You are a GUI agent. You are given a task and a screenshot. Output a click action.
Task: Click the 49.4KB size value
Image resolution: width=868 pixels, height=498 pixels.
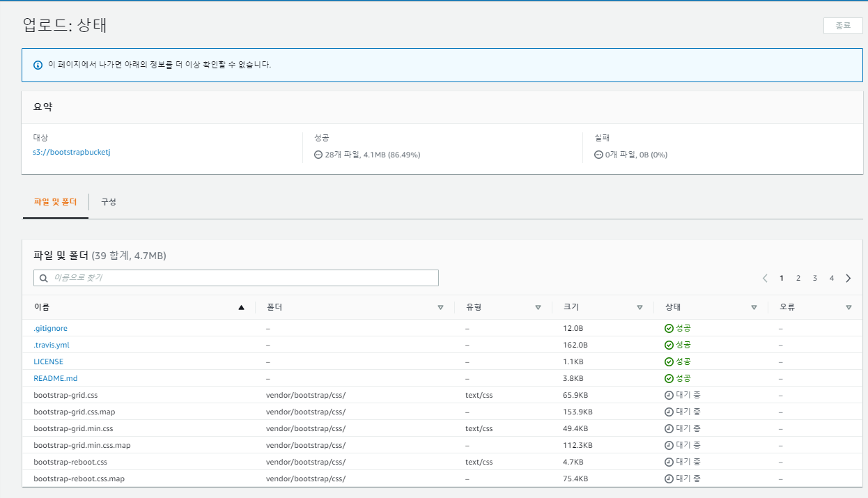coord(575,428)
